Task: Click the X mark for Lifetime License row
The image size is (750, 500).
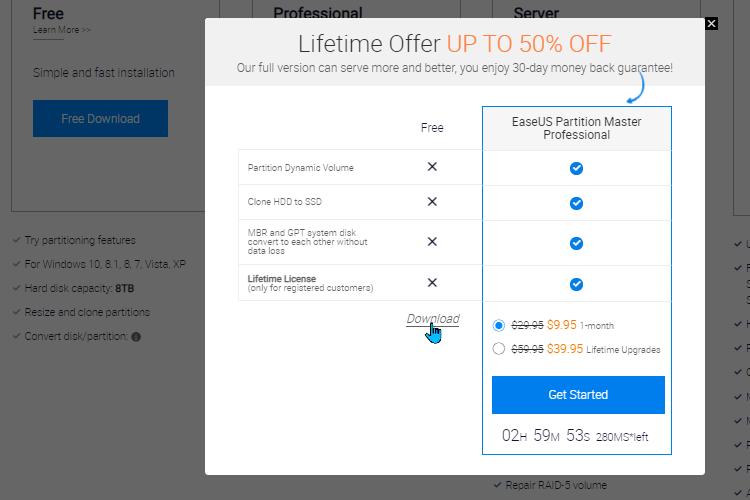Action: (x=432, y=283)
